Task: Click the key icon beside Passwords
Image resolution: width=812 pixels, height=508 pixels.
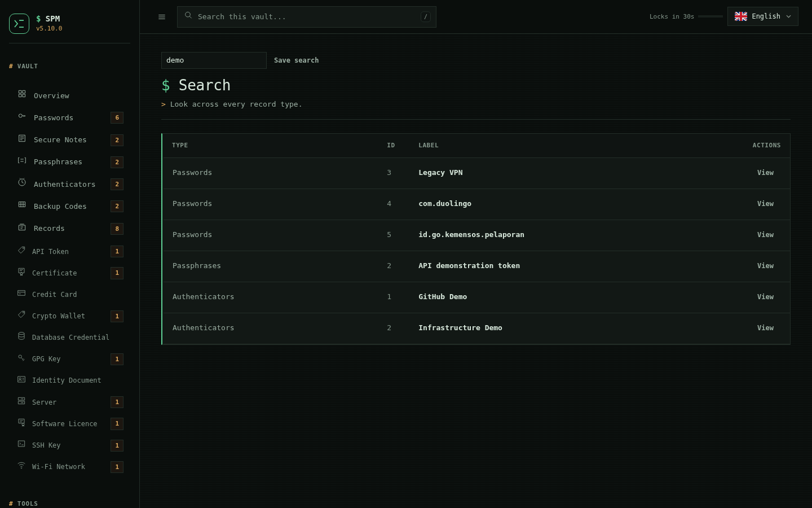Action: click(22, 116)
